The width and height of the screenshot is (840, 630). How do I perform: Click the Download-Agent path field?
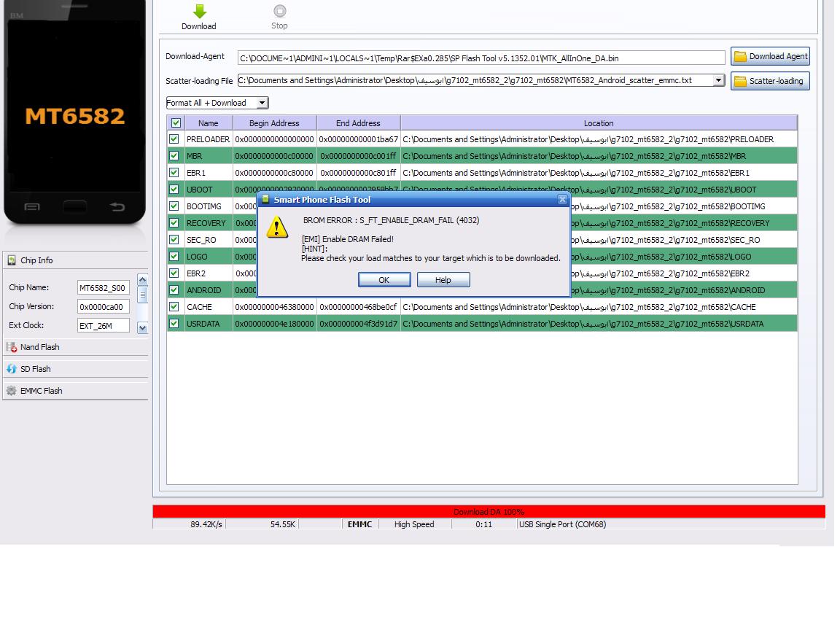[481, 58]
